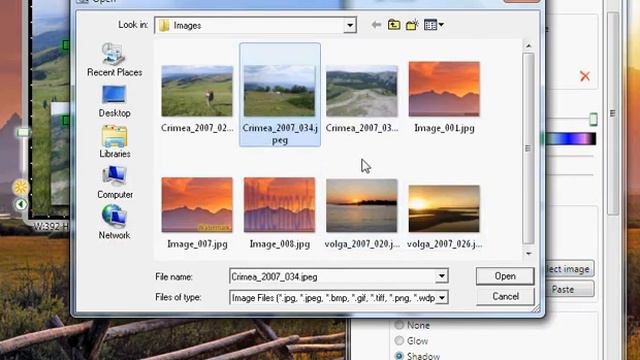Go back using the back arrow icon
Viewport: 640px width, 360px height.
pyautogui.click(x=376, y=25)
